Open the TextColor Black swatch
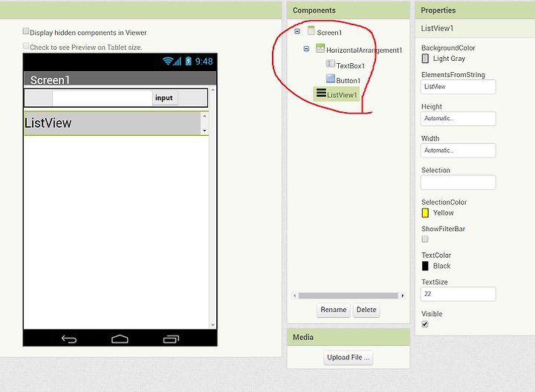Image resolution: width=535 pixels, height=392 pixels. coord(425,266)
